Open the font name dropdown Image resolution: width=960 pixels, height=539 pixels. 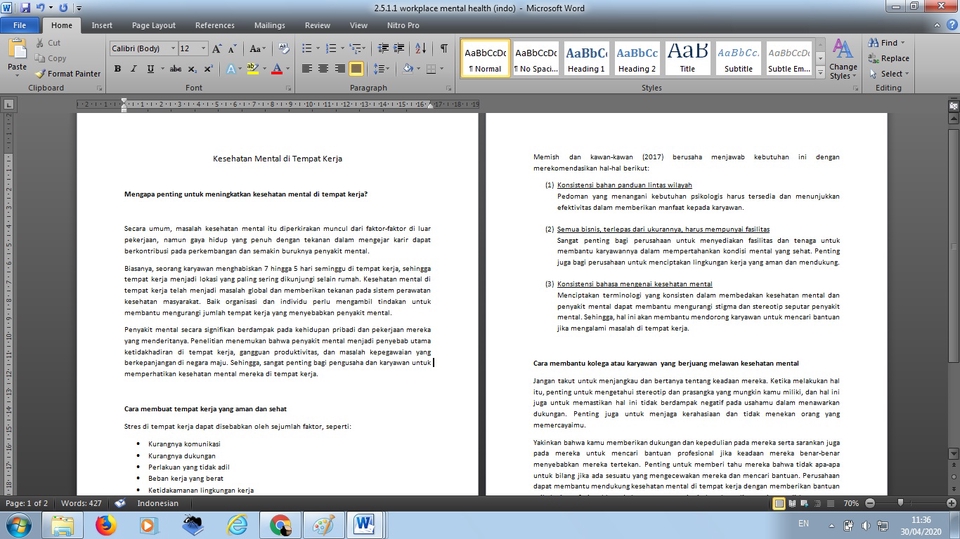pyautogui.click(x=173, y=48)
